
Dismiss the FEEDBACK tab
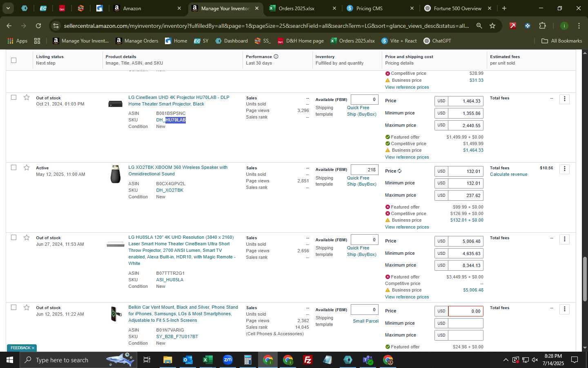tap(33, 348)
